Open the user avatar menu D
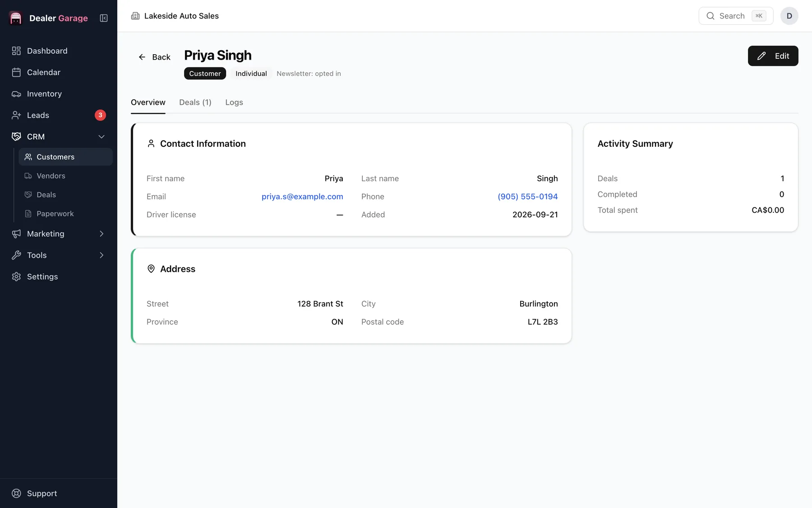Image resolution: width=812 pixels, height=508 pixels. [x=789, y=16]
